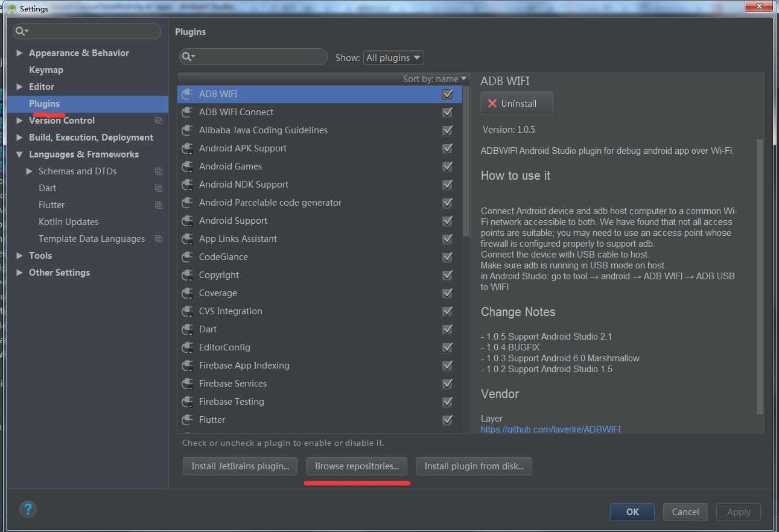The image size is (779, 532).
Task: Click the project-level icon beside Version Control
Action: (x=159, y=121)
